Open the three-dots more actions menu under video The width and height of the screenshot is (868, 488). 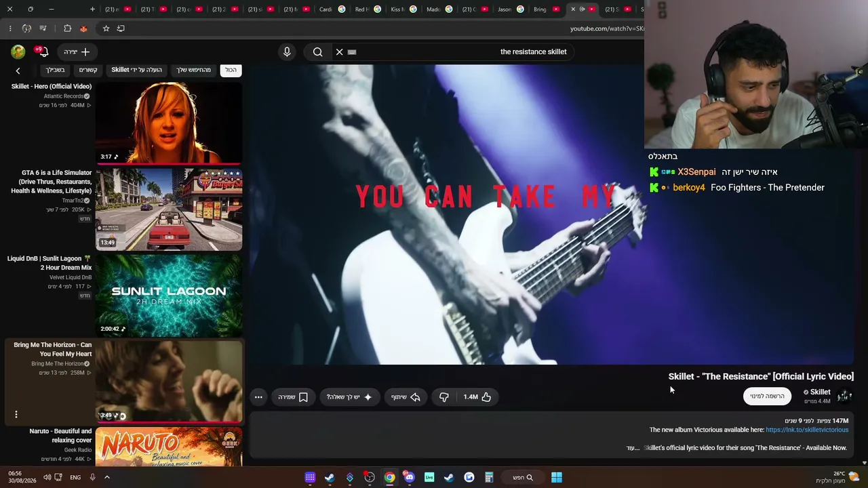258,397
